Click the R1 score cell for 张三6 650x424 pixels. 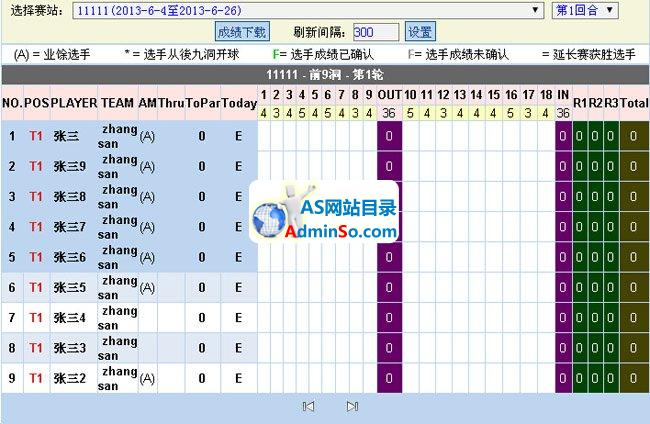click(580, 257)
